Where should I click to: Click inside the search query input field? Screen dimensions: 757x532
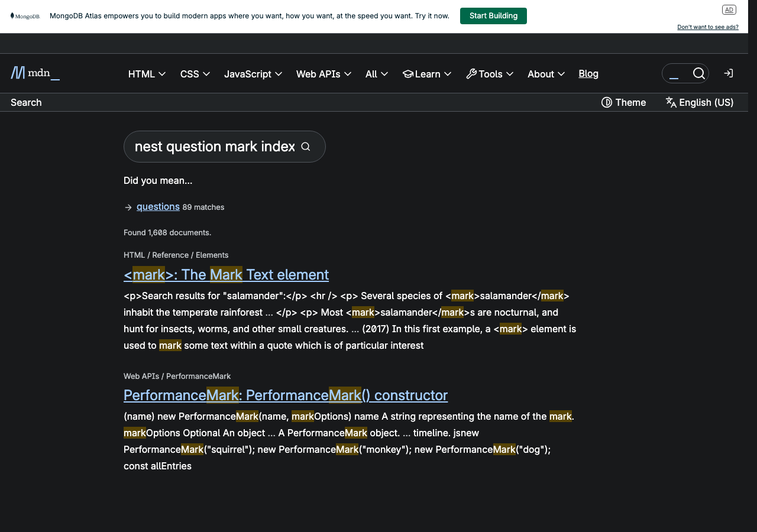click(x=213, y=146)
